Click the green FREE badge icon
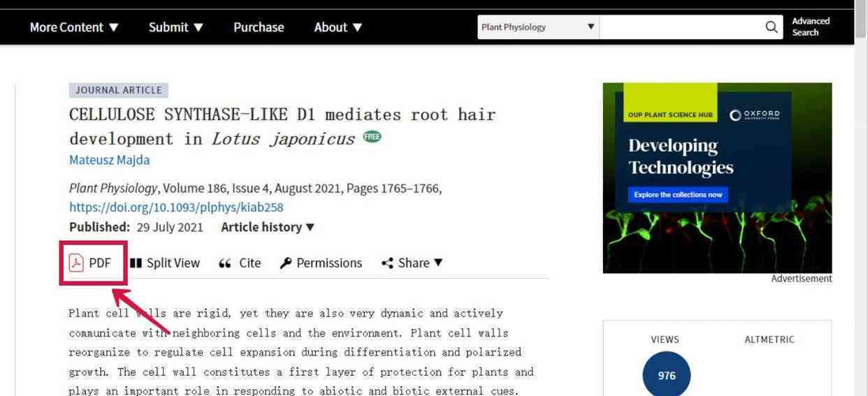The width and height of the screenshot is (868, 396). (372, 137)
